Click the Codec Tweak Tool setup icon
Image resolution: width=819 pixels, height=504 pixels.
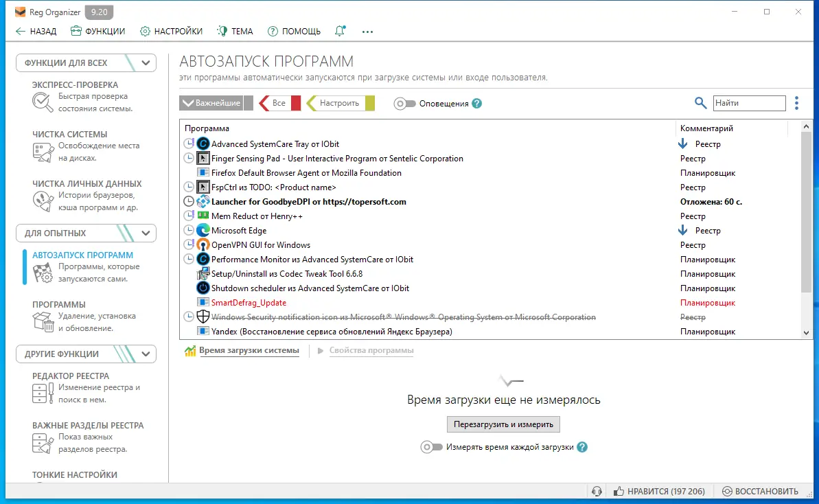(203, 274)
